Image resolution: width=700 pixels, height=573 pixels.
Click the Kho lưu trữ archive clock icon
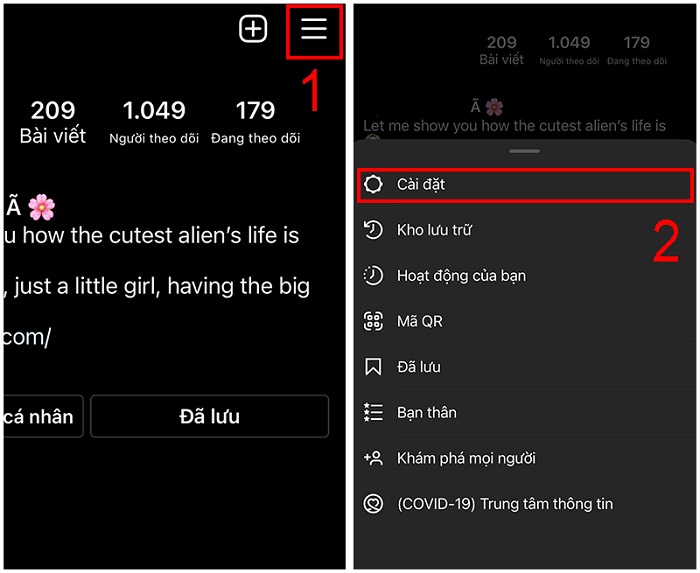pos(373,230)
